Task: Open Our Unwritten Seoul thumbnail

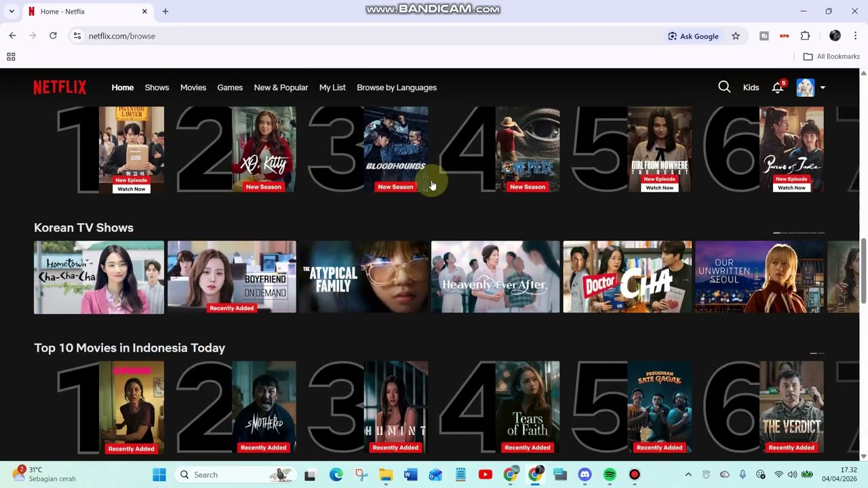Action: tap(759, 277)
